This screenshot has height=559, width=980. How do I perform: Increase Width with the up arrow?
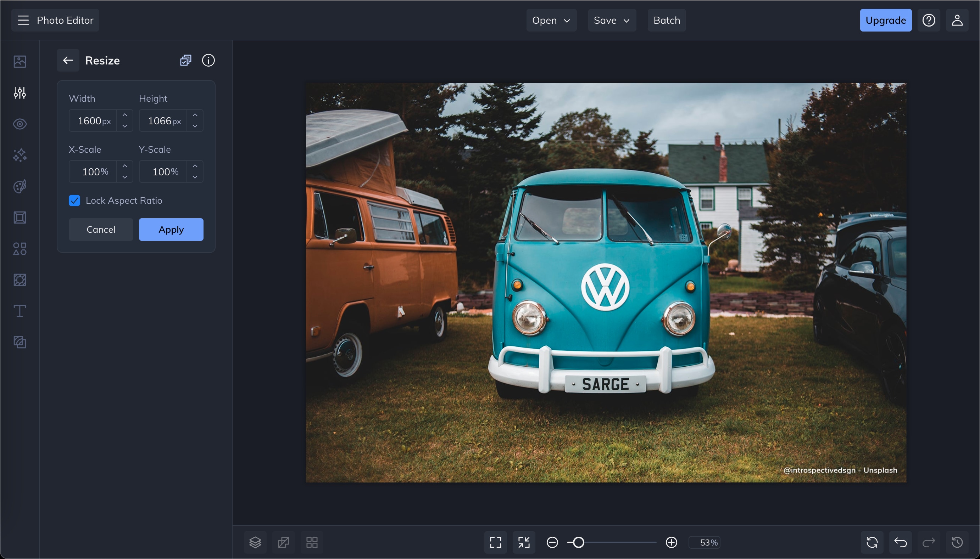(125, 115)
